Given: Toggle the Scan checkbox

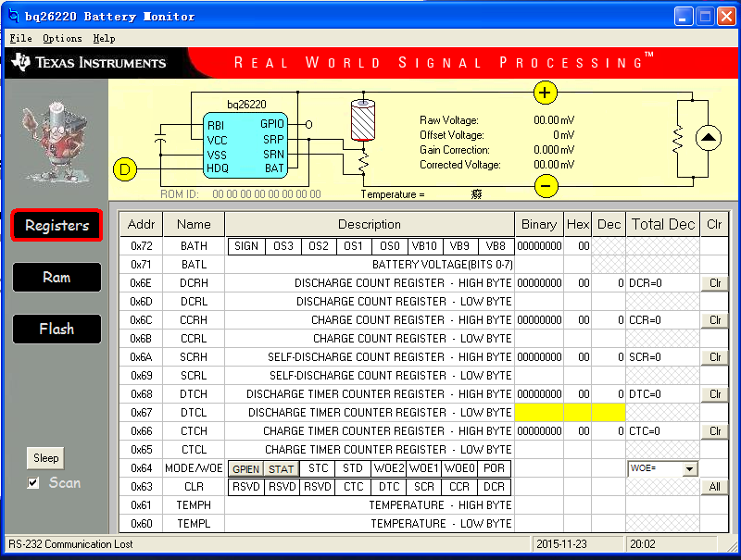Looking at the screenshot, I should (33, 483).
